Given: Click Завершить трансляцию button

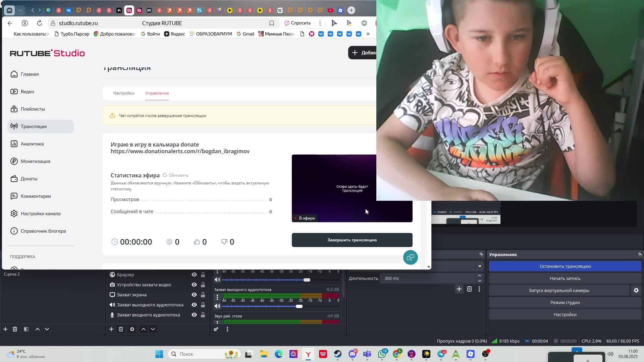Looking at the screenshot, I should 352,240.
